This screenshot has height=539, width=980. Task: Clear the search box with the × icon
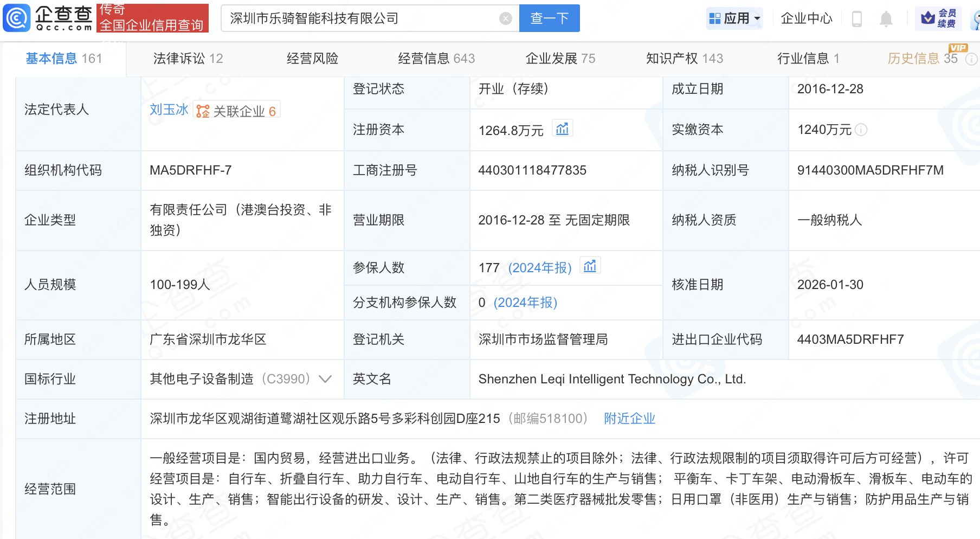coord(506,18)
